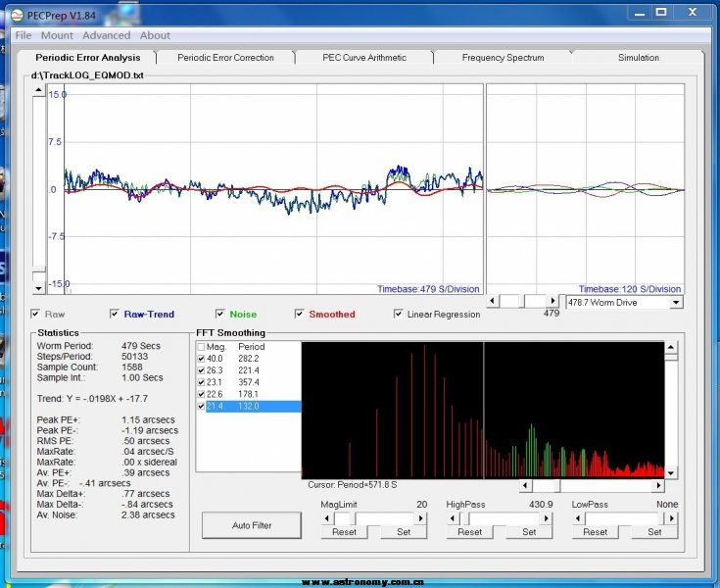Click left arrow of MagLimit slider
The height and width of the screenshot is (588, 720).
coord(327,518)
